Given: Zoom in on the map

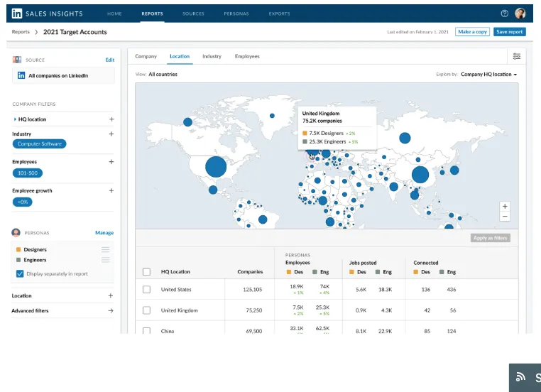Looking at the screenshot, I should [505, 207].
